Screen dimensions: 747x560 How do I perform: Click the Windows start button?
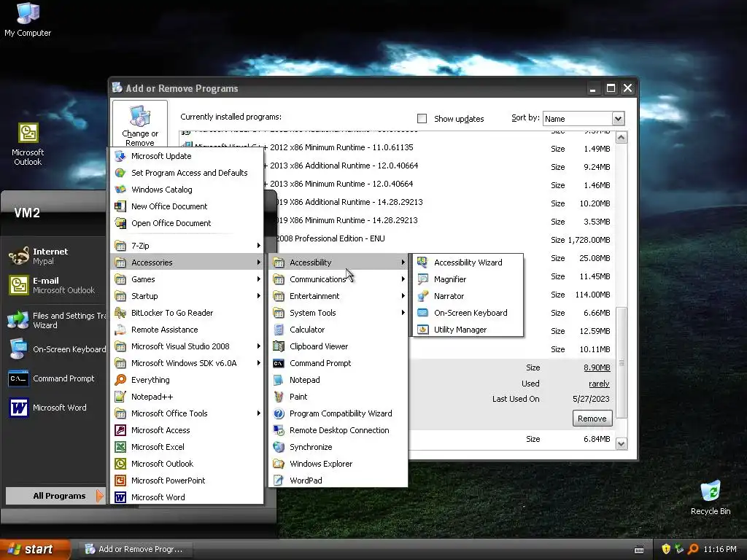click(x=34, y=549)
